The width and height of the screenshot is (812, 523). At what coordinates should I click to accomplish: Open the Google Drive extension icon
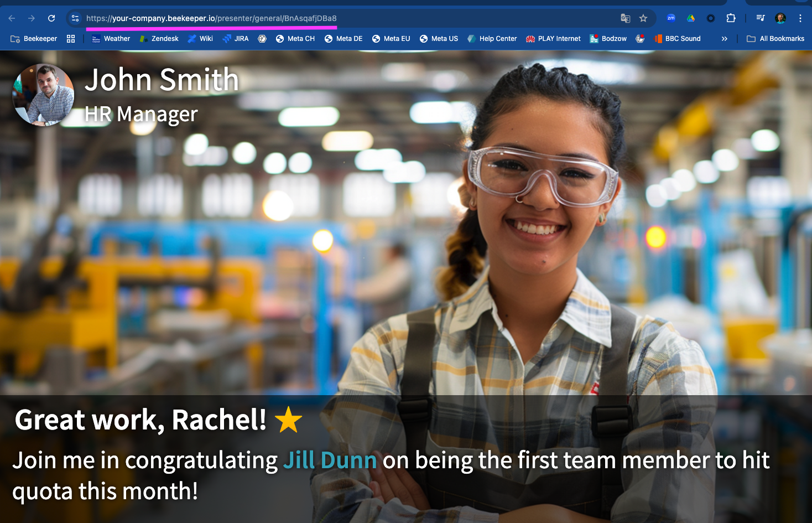point(691,18)
